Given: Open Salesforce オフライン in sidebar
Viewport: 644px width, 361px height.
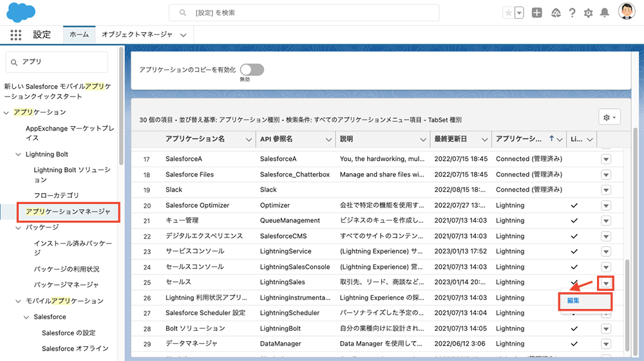Looking at the screenshot, I should [75, 349].
